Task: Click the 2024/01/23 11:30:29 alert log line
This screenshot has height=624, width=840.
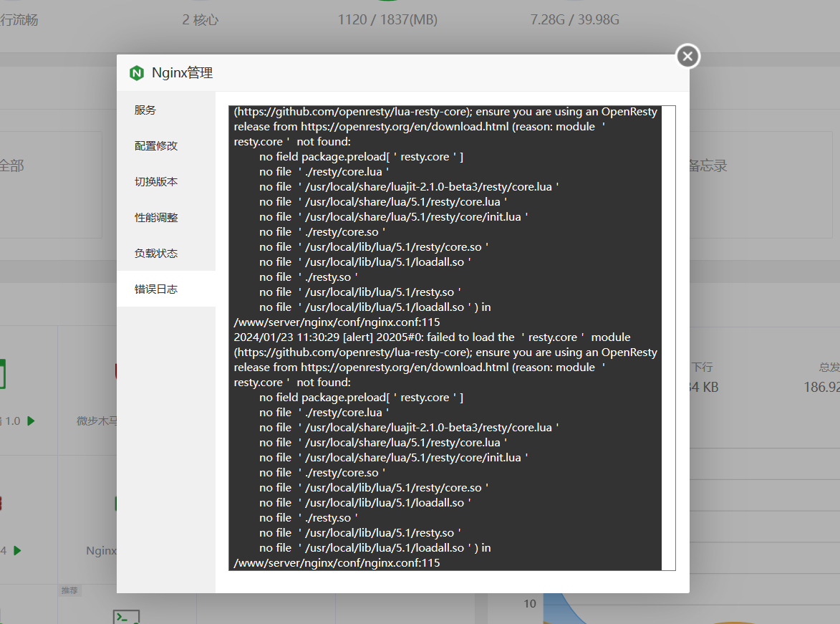Action: coord(432,337)
